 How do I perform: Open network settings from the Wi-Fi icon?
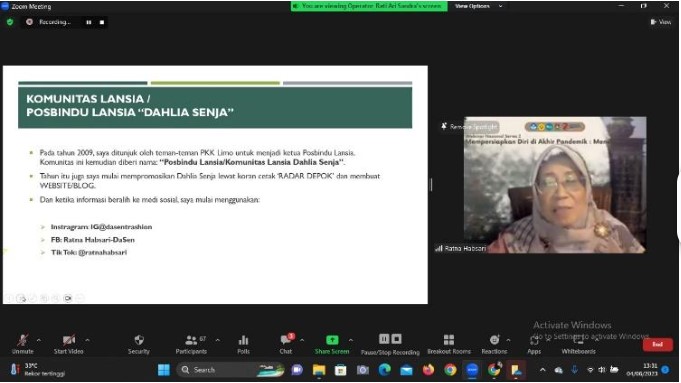coord(590,370)
